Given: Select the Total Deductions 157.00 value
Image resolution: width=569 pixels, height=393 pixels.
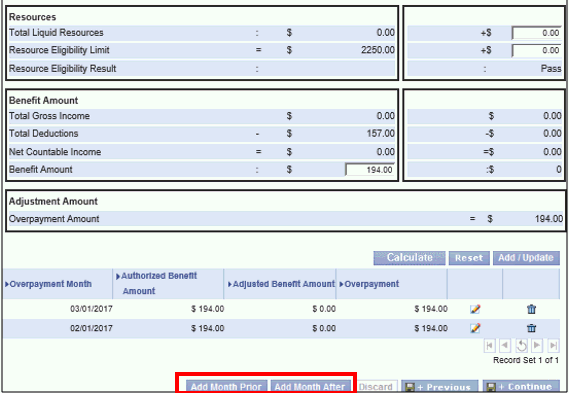Looking at the screenshot, I should [x=380, y=134].
